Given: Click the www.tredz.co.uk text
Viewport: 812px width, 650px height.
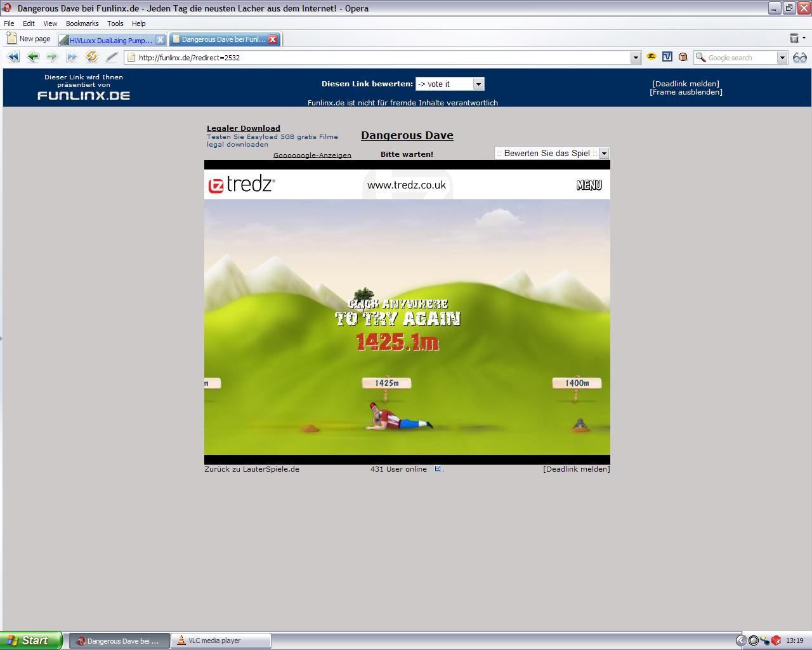Looking at the screenshot, I should [407, 185].
